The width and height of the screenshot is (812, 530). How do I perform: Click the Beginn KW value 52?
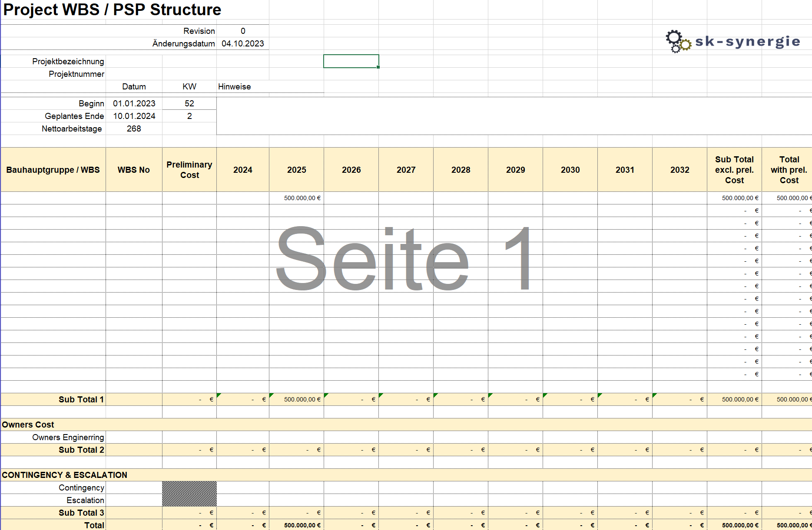(189, 103)
